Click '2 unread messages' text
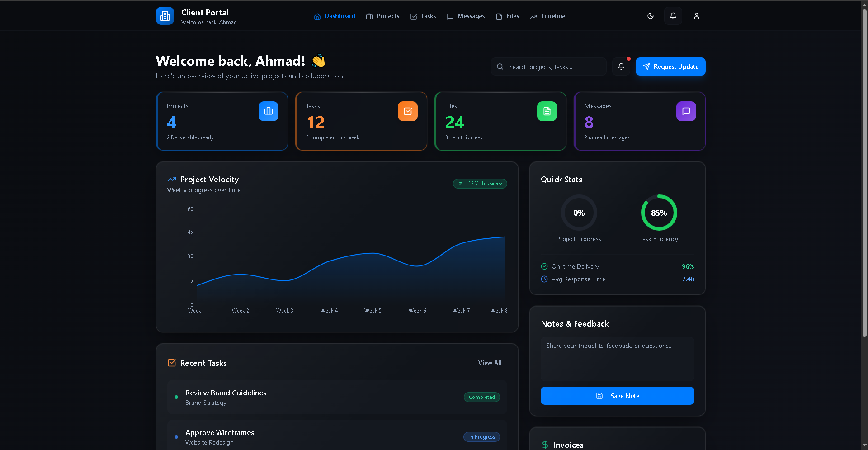 [x=607, y=137]
